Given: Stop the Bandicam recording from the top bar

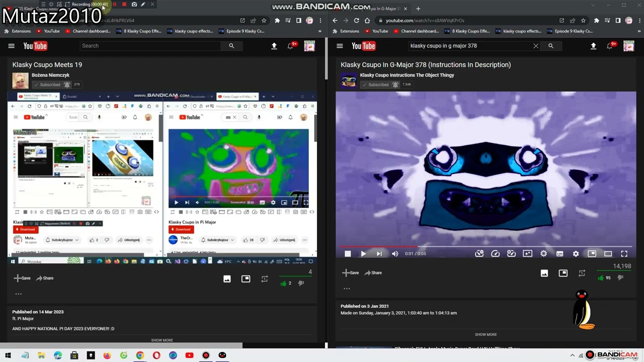Looking at the screenshot, I should pos(124,5).
